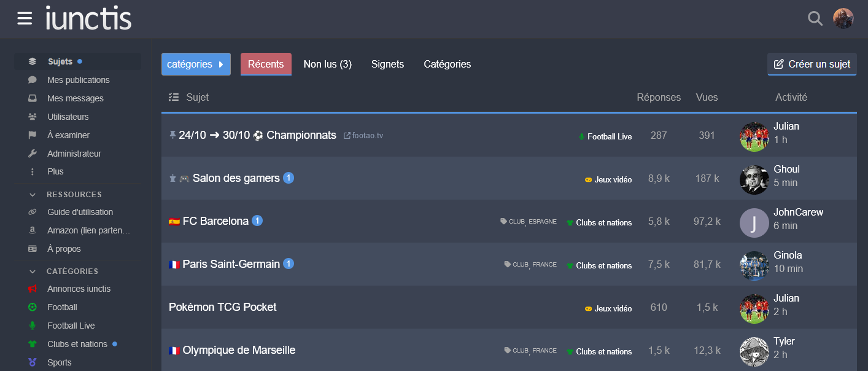Open the hamburger sidebar menu
Image resolution: width=868 pixels, height=371 pixels.
point(25,18)
